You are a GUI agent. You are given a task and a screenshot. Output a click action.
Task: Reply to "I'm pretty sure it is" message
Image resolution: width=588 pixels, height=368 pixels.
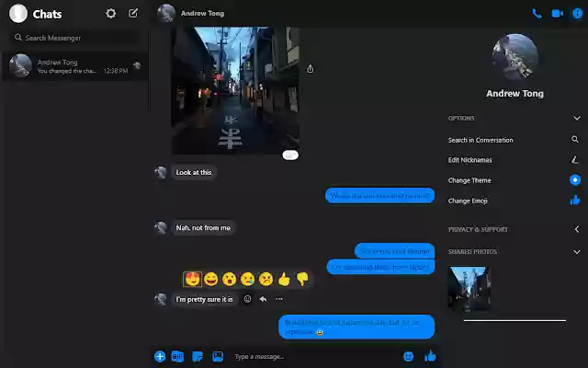point(263,299)
